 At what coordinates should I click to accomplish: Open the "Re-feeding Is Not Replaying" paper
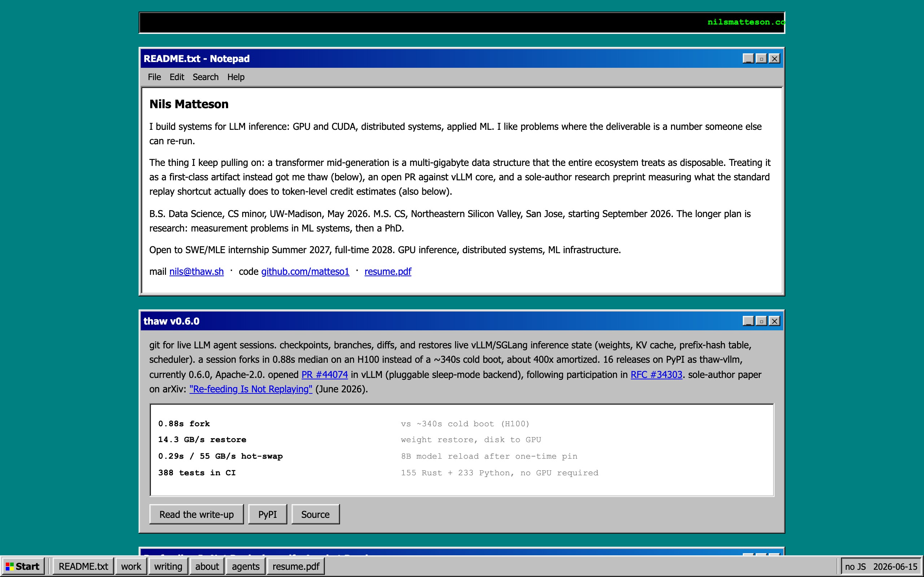pos(251,389)
